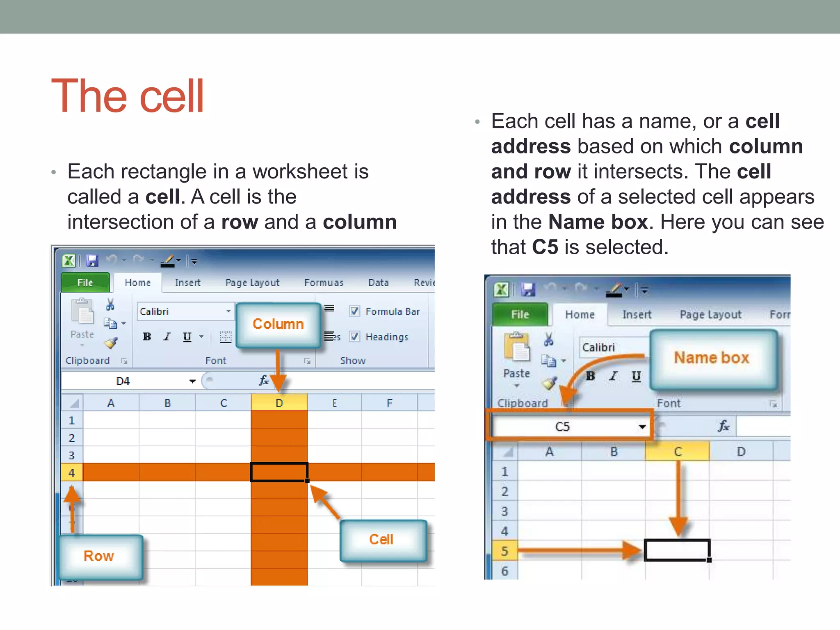Open the Name box dropdown showing D4

192,381
